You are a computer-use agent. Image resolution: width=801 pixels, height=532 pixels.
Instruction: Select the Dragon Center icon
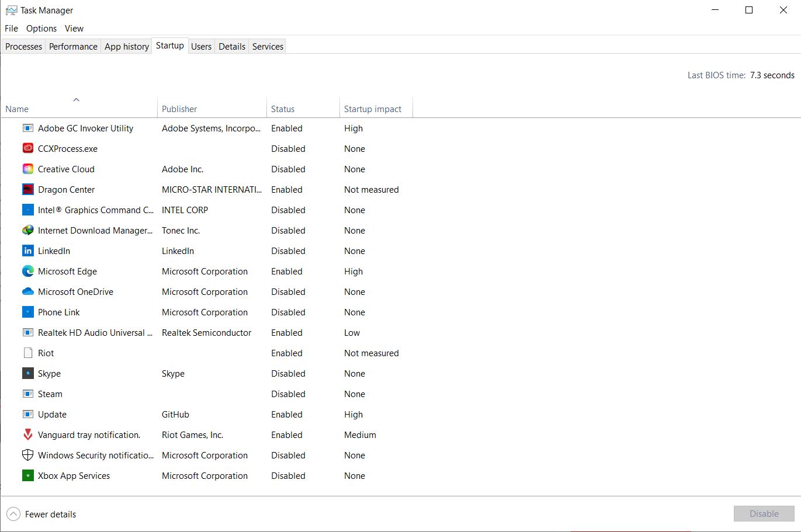click(27, 189)
